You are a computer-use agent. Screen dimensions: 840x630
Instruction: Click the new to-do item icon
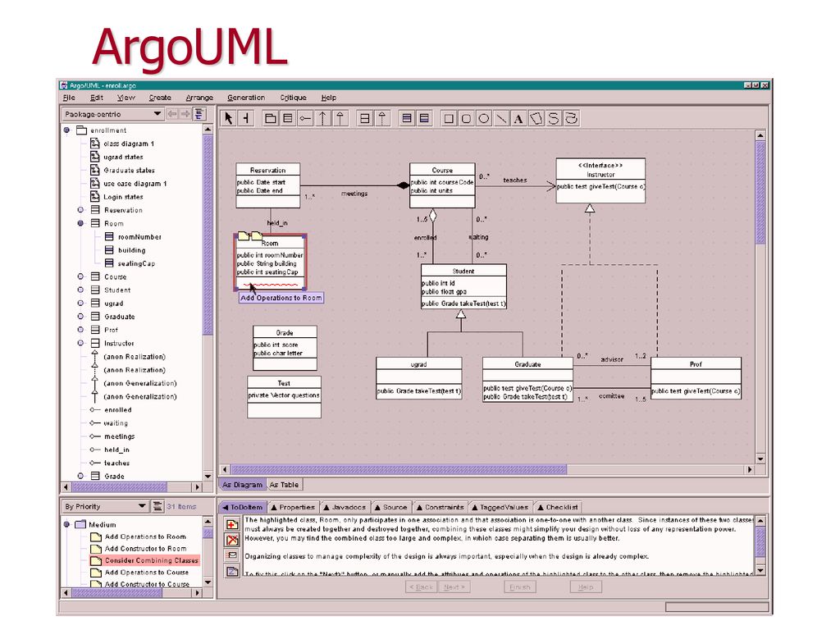pos(232,524)
